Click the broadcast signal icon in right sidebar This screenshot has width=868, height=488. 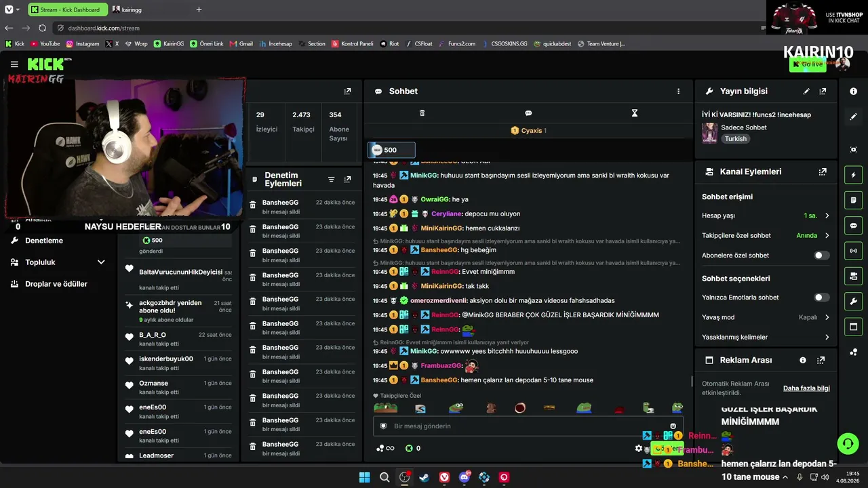click(x=854, y=251)
